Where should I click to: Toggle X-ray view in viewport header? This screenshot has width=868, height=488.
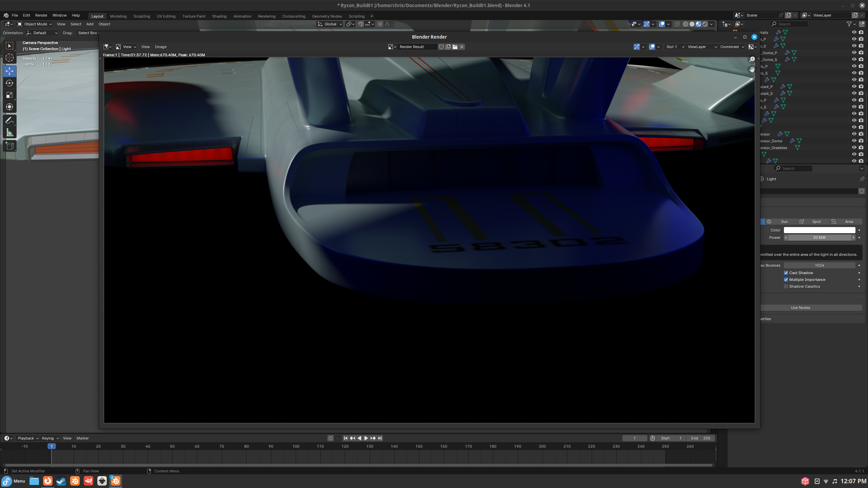click(x=677, y=24)
